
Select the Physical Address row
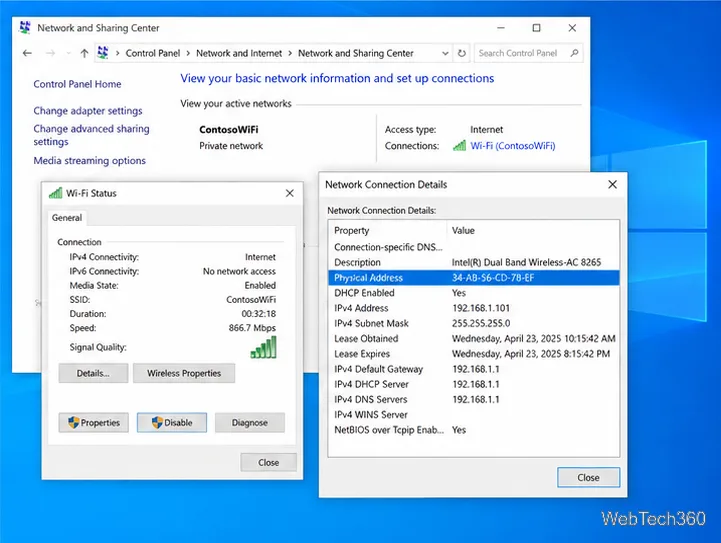474,278
